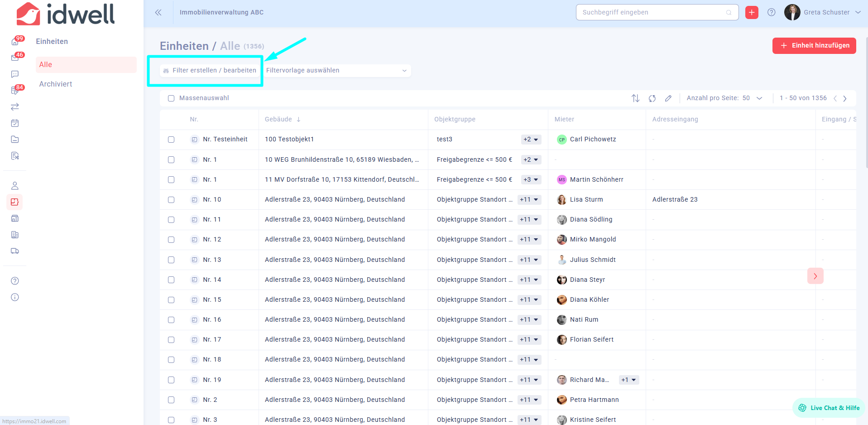Screen dimensions: 868x425
Task: Click the Suchbegriff eingeben search field
Action: [x=652, y=13]
